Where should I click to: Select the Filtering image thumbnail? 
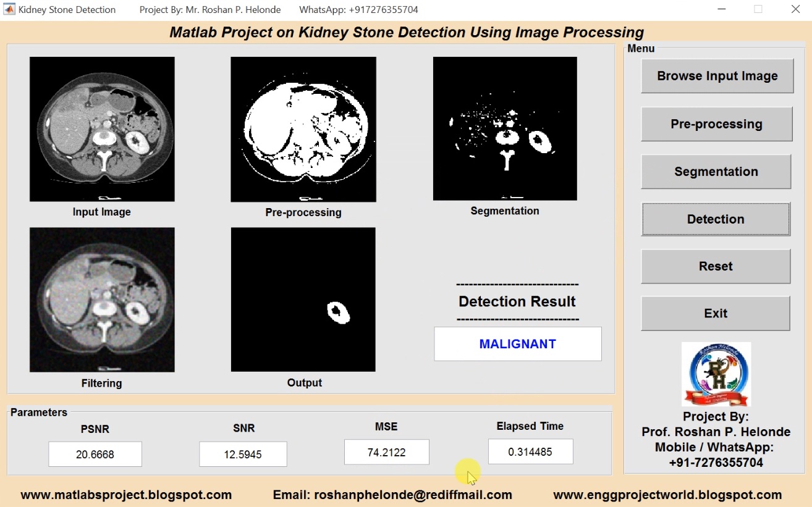point(102,300)
